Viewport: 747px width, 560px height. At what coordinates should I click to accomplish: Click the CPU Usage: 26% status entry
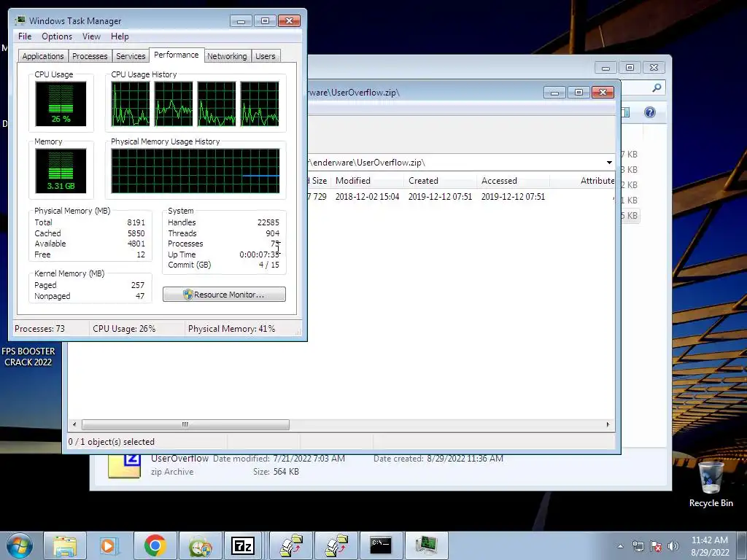tap(124, 329)
